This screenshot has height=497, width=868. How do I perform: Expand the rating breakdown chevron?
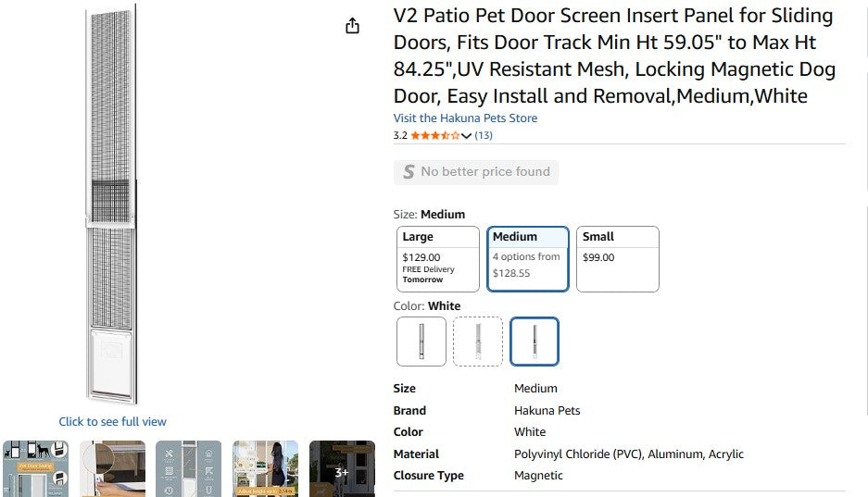point(466,136)
